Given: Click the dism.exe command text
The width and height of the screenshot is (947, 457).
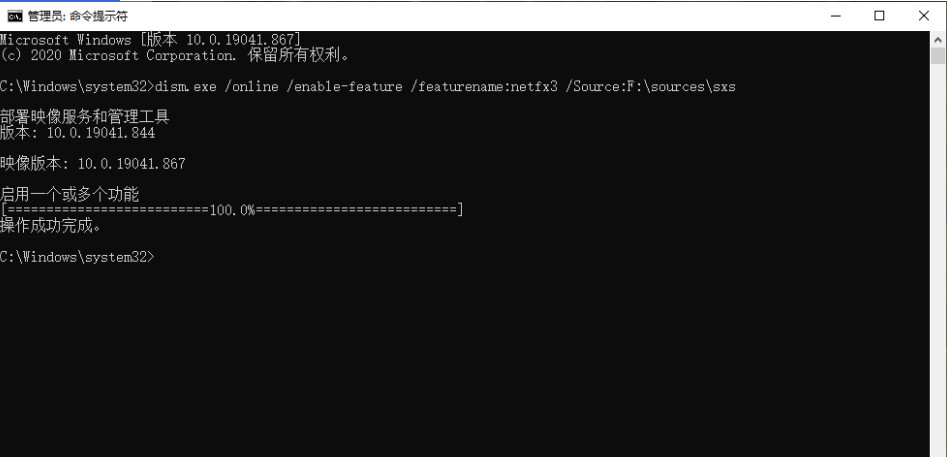Looking at the screenshot, I should point(185,87).
